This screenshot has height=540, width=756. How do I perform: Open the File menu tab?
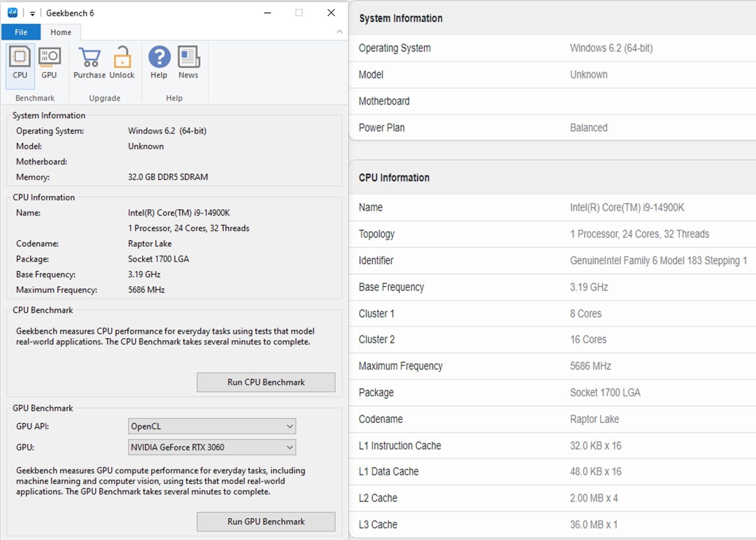(x=21, y=32)
